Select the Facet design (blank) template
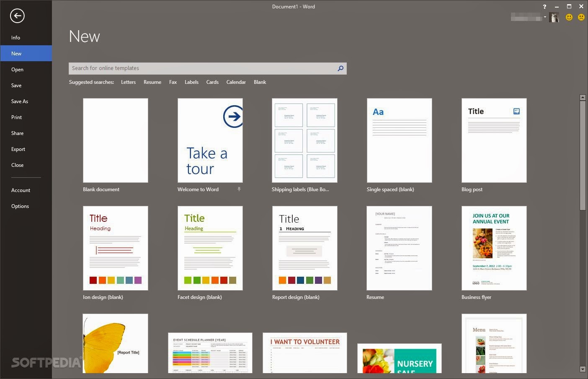Image resolution: width=588 pixels, height=379 pixels. (x=210, y=248)
